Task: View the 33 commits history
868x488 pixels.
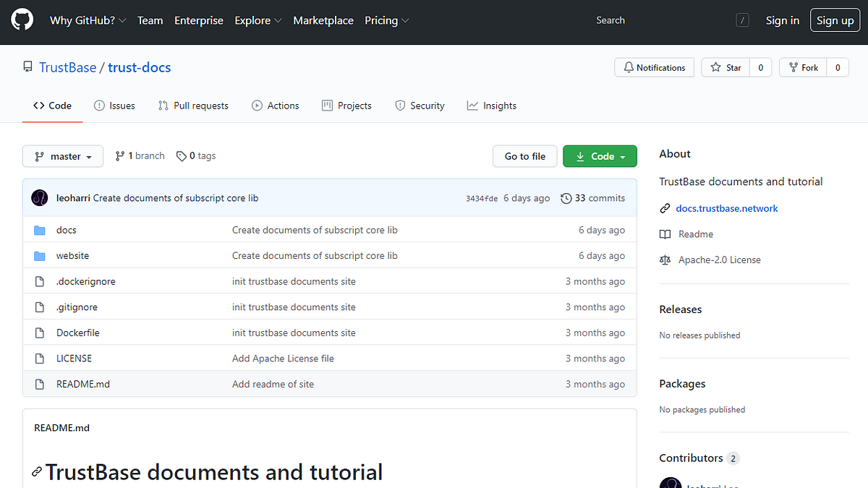Action: tap(593, 198)
